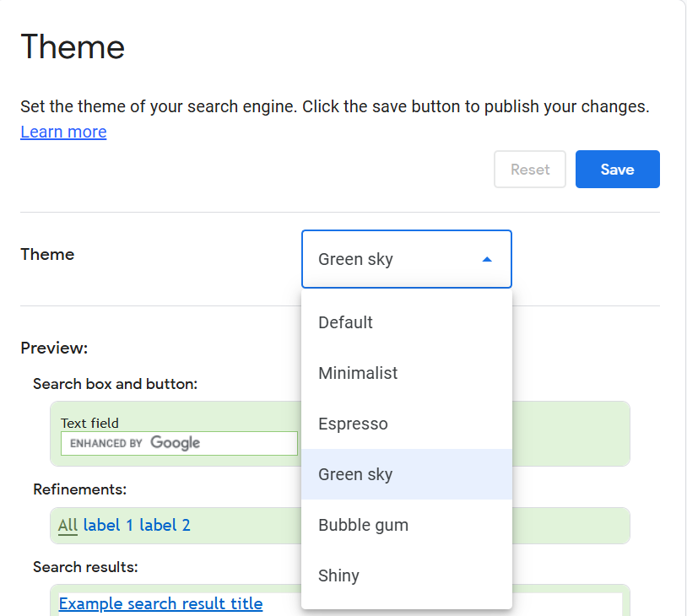Select the label 2 refinement
The image size is (687, 616).
point(165,525)
